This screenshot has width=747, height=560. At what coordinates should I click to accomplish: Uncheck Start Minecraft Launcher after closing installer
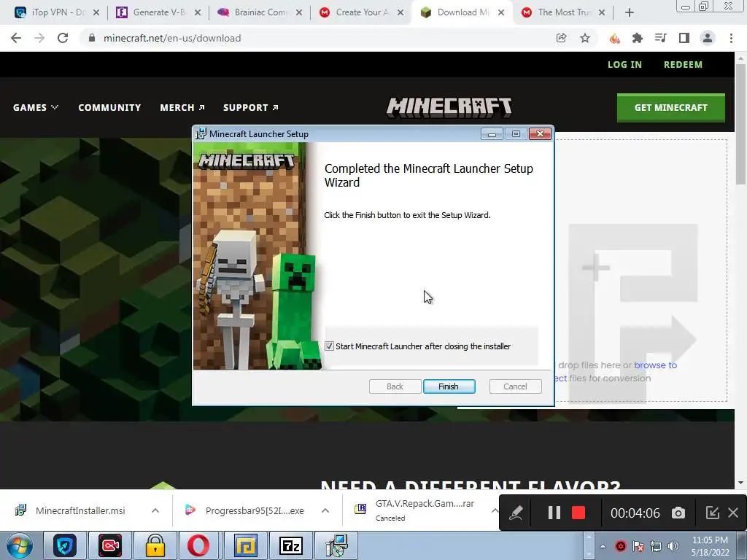tap(329, 346)
